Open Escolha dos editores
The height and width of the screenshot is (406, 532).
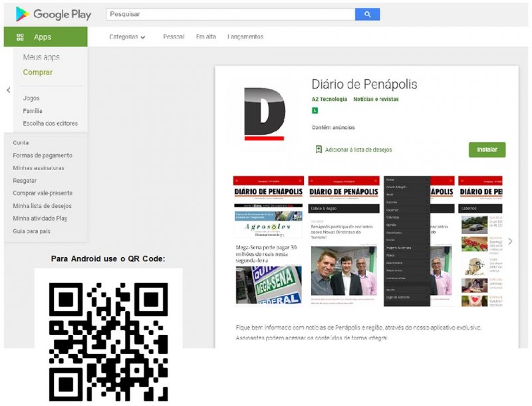click(51, 124)
